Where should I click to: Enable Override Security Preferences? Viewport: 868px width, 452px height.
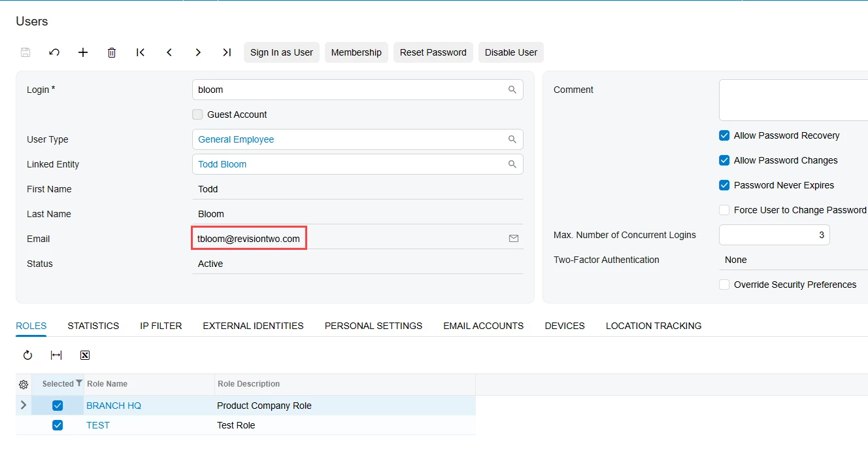coord(724,285)
